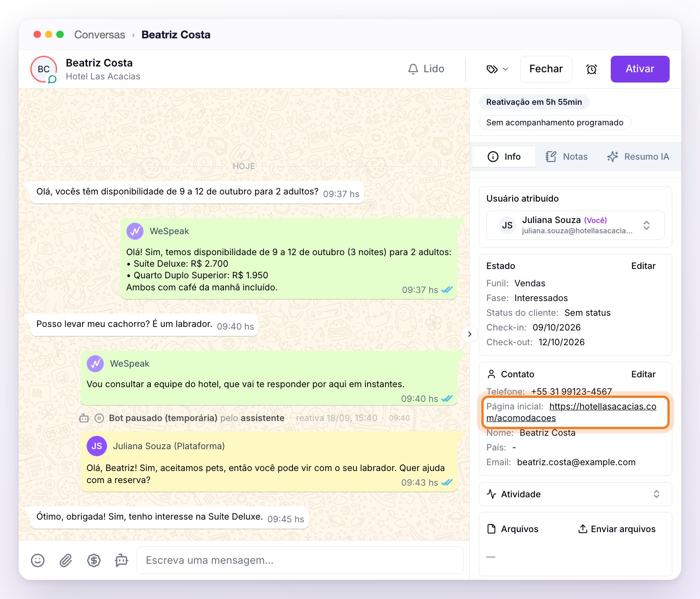Focus the Escreva uma mensagem field
The image size is (700, 599).
coord(300,560)
